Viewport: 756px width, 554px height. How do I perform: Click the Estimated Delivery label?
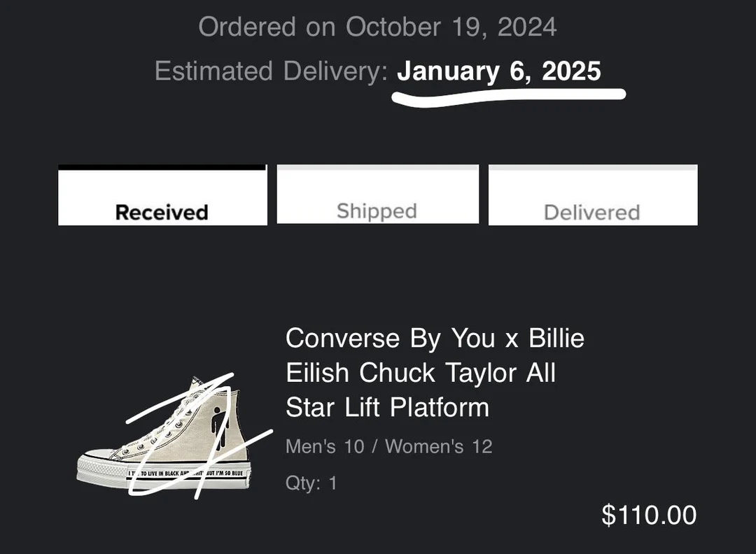(269, 70)
